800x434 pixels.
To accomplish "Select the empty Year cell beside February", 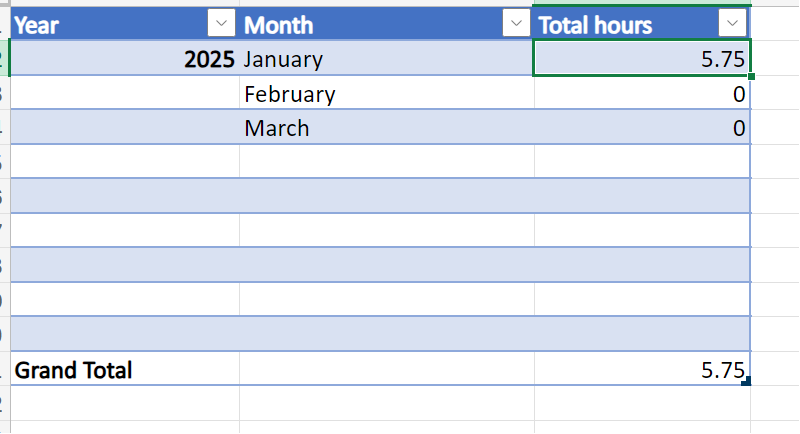I will [125, 94].
